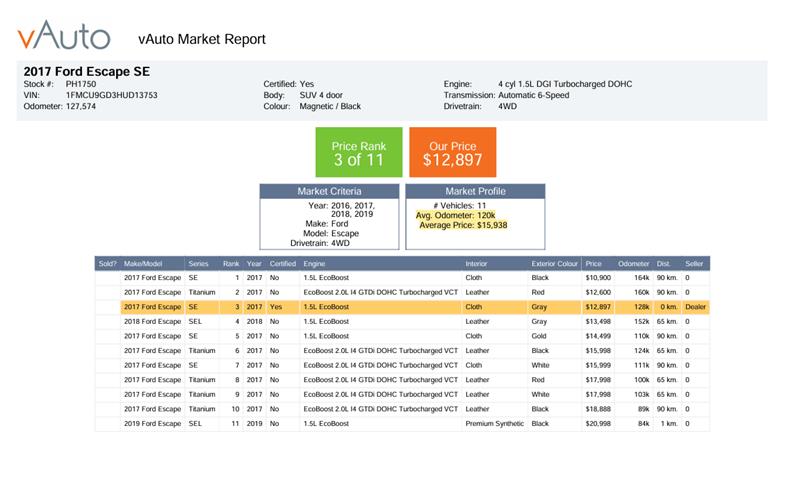Select engine "4 cyl 1.5L DGI Turbocharged DOHC"
This screenshot has width=800, height=485.
coord(565,84)
